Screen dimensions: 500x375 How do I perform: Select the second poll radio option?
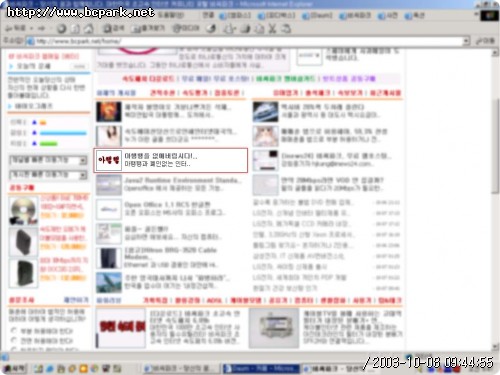(x=14, y=340)
